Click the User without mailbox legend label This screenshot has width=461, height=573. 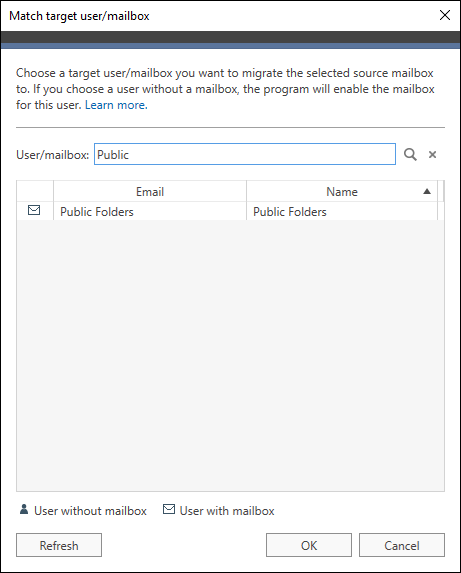click(90, 511)
